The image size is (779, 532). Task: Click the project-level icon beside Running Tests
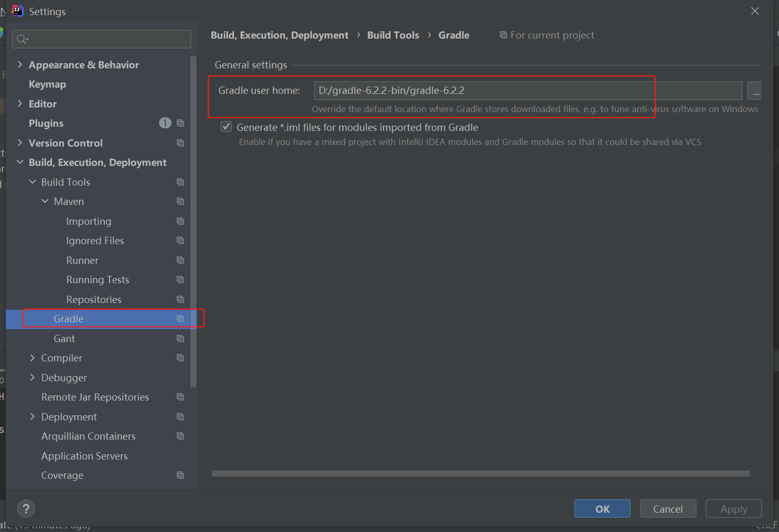(180, 280)
